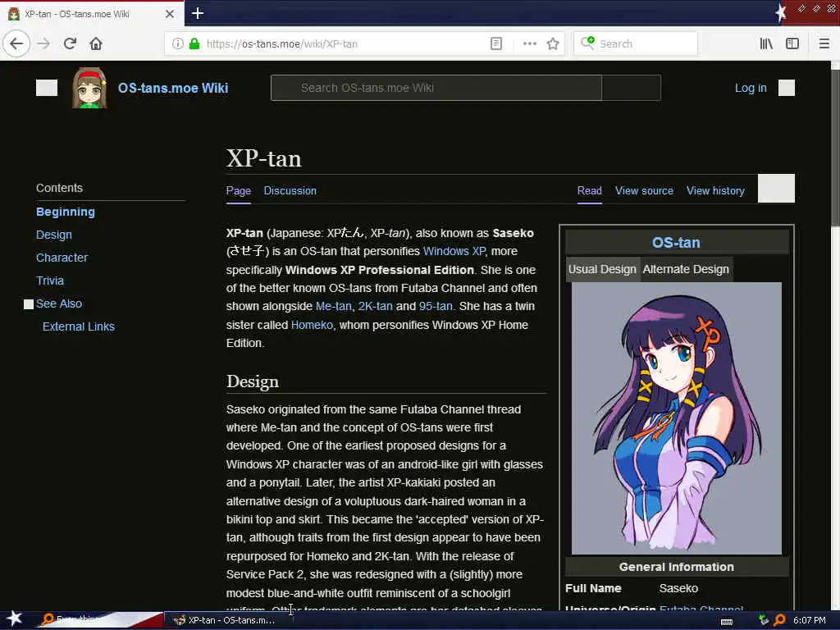Screen dimensions: 840x630
Task: Show site information icon in address bar
Action: [x=178, y=43]
